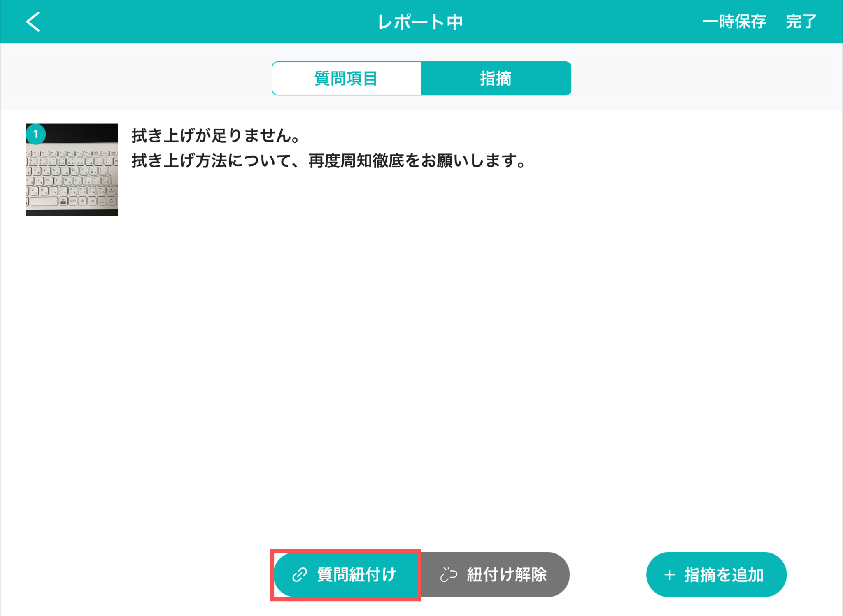Click the gray strip beside the tab switcher

[x=140, y=78]
